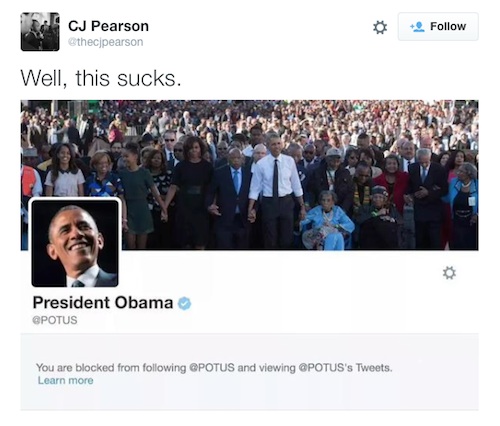Open President Obama profile picture
The width and height of the screenshot is (500, 426).
tap(75, 243)
